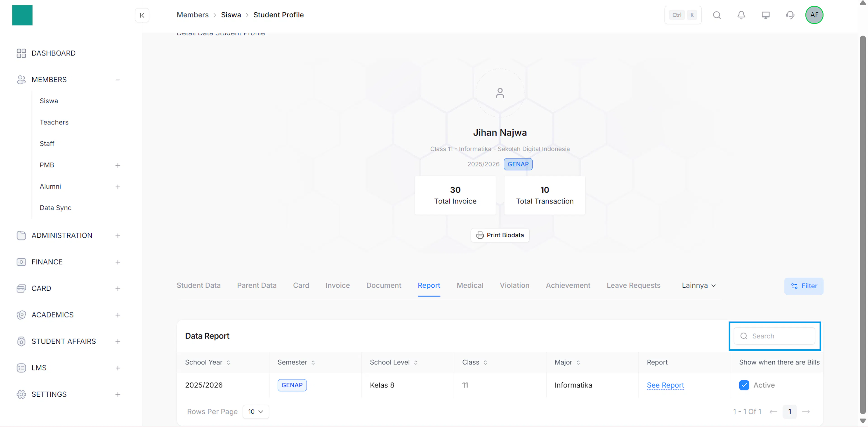Click the Members people icon
This screenshot has width=868, height=427.
click(21, 80)
